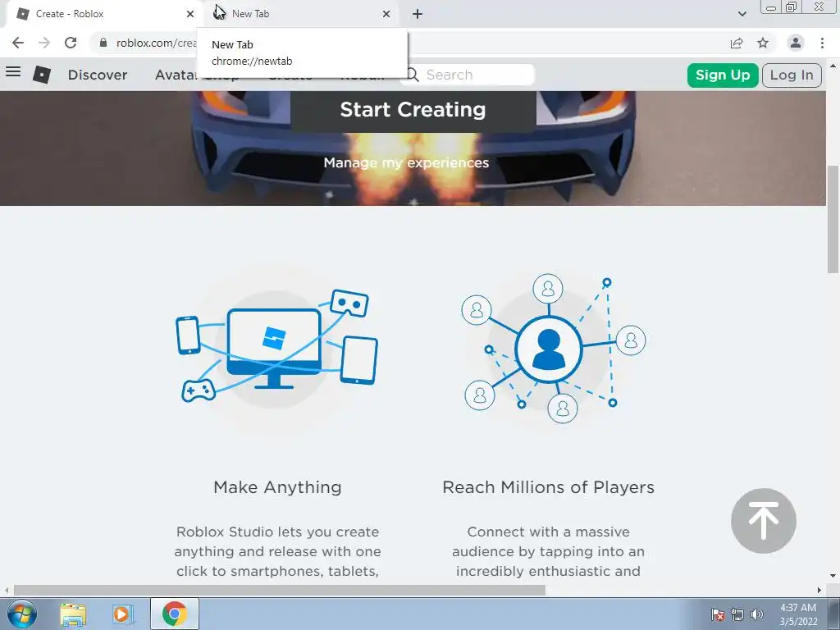Click the Make Anything heading
Screen dimensions: 840x630
click(277, 487)
